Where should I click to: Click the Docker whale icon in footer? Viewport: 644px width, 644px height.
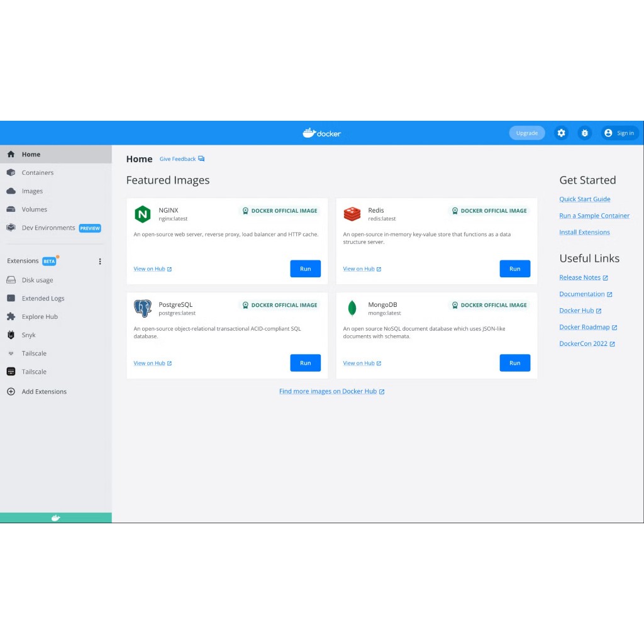point(55,518)
